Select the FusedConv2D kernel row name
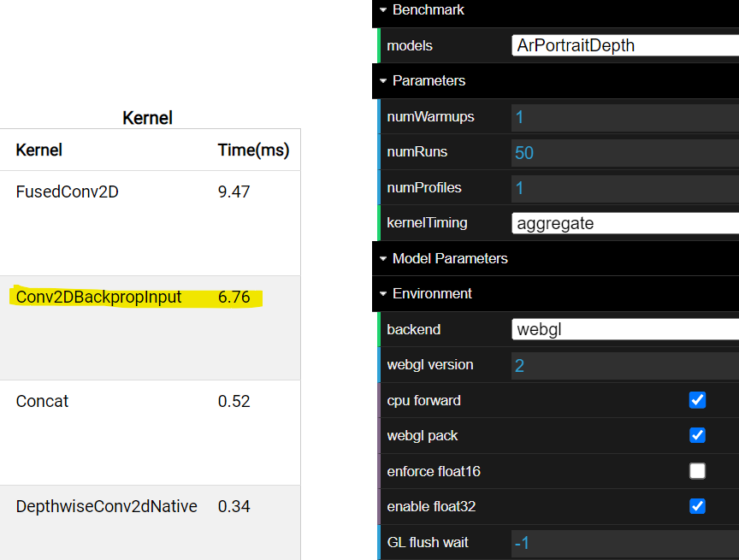The image size is (739, 560). (x=67, y=192)
